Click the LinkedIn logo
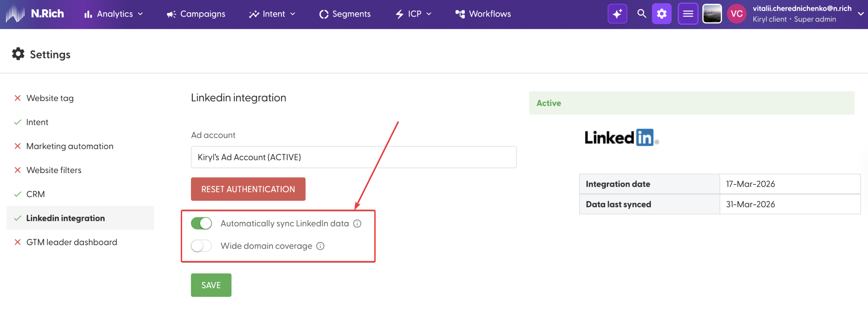The height and width of the screenshot is (312, 868). click(622, 138)
